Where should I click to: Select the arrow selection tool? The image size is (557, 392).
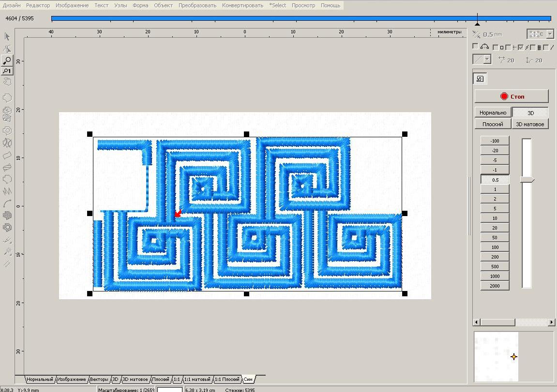click(x=7, y=37)
